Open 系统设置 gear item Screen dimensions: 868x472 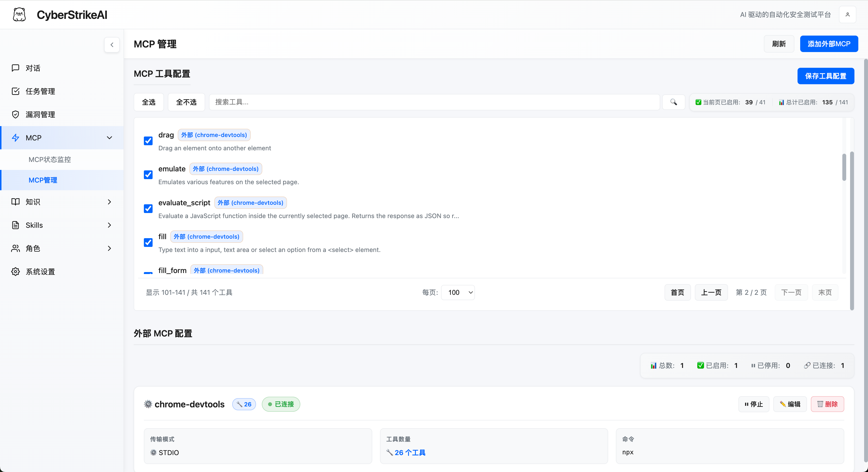[40, 271]
